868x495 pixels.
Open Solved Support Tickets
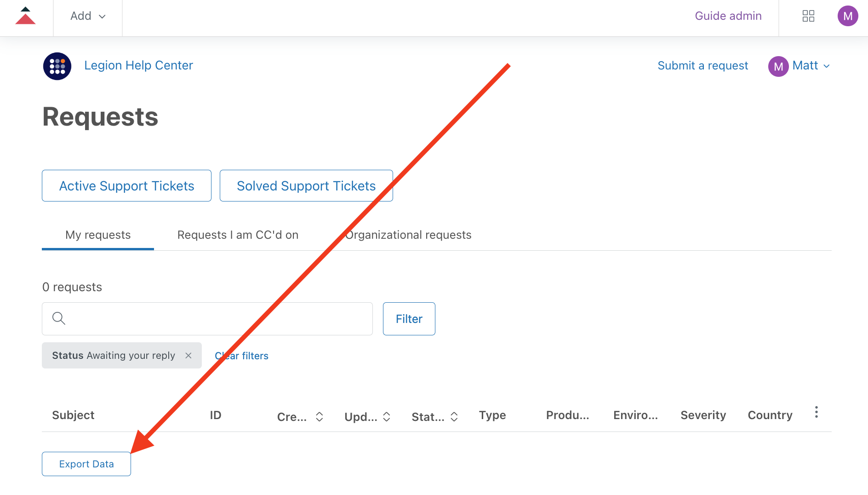306,186
